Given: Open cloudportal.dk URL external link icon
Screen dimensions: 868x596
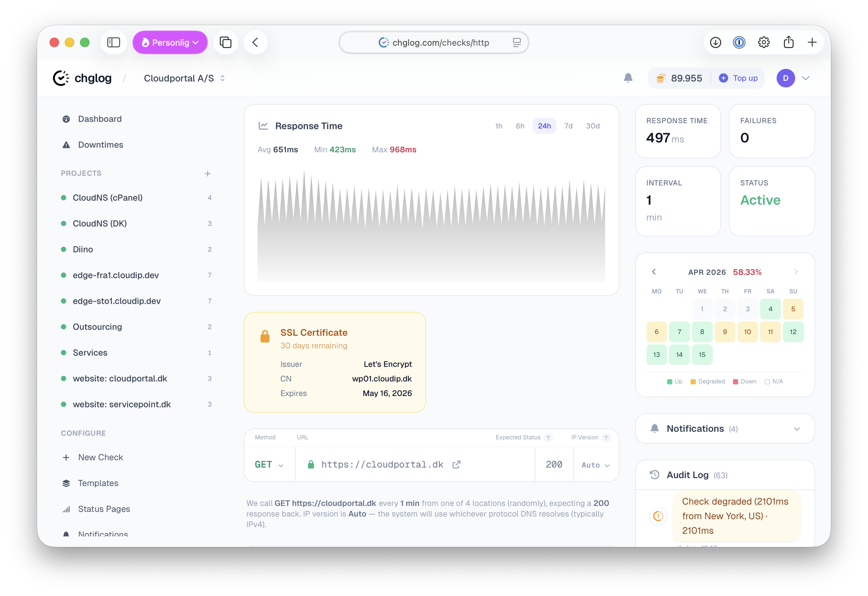Looking at the screenshot, I should (456, 465).
